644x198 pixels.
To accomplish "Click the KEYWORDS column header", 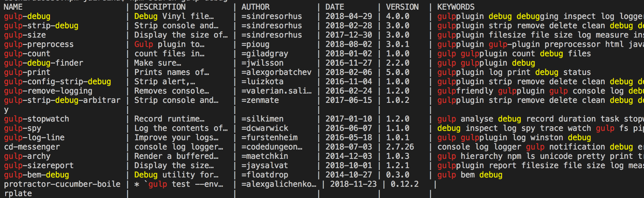I will click(456, 7).
